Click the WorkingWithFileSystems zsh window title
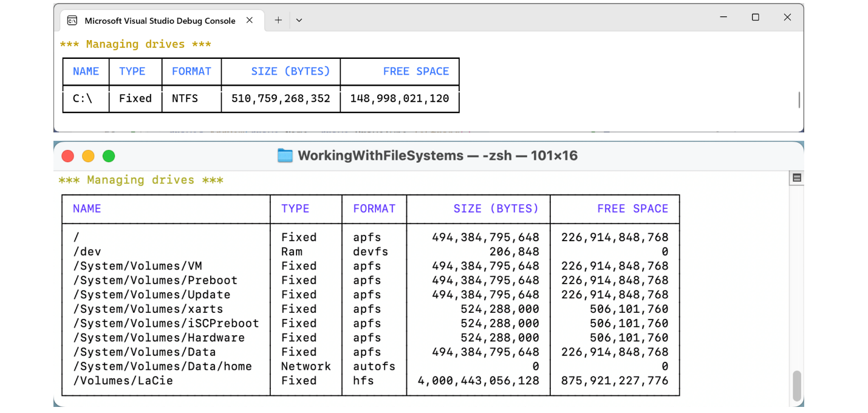 (437, 155)
